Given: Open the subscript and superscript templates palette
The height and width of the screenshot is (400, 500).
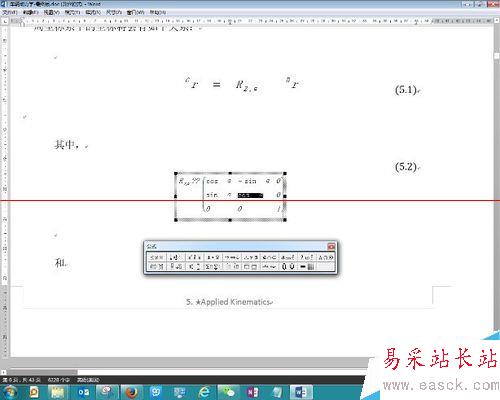Looking at the screenshot, I should pyautogui.click(x=194, y=266).
